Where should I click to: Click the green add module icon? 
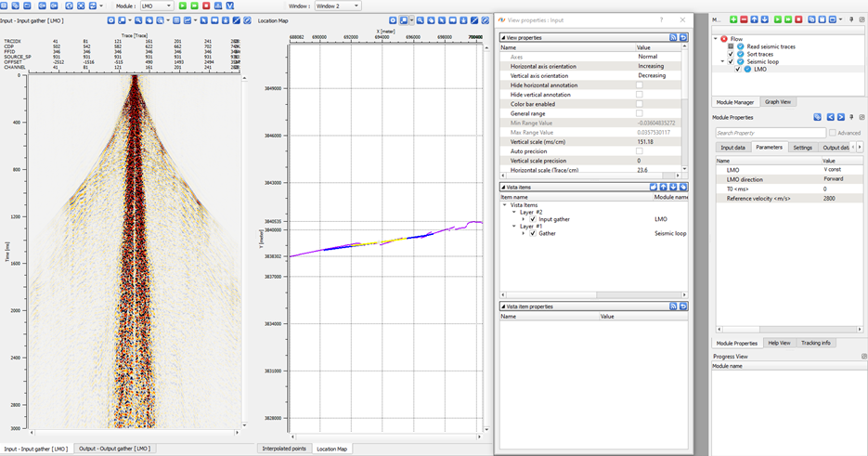click(733, 19)
